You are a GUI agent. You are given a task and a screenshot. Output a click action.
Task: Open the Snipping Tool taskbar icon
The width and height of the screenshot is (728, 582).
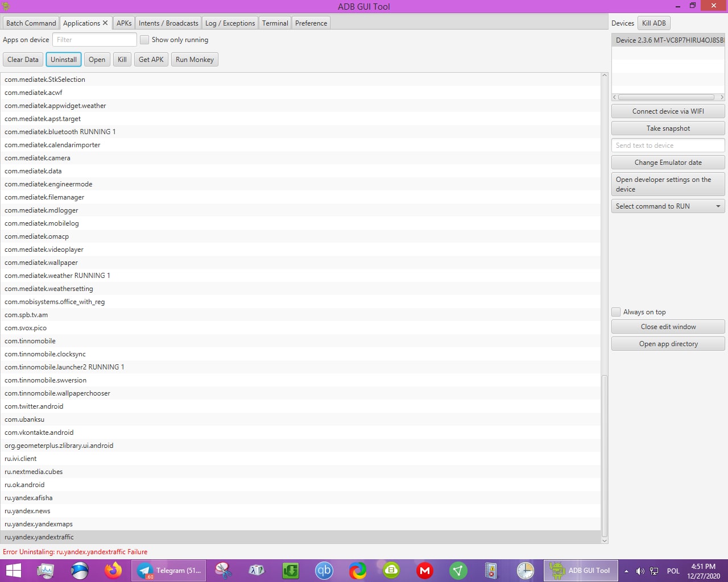[224, 570]
